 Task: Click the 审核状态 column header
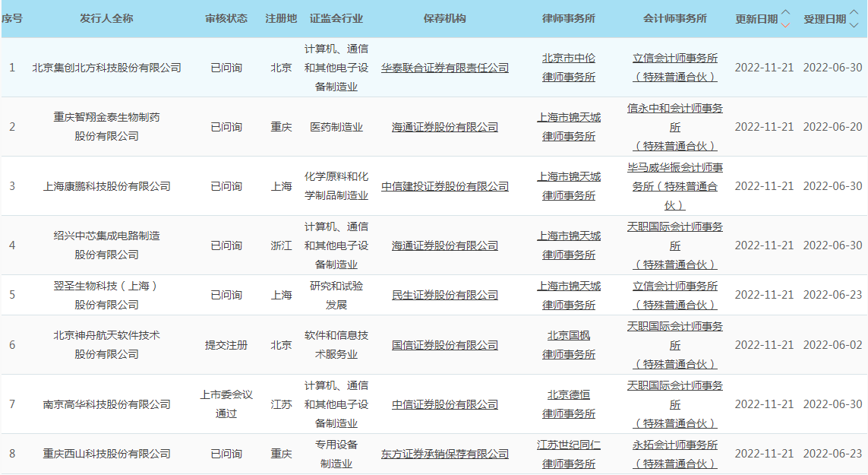[226, 18]
